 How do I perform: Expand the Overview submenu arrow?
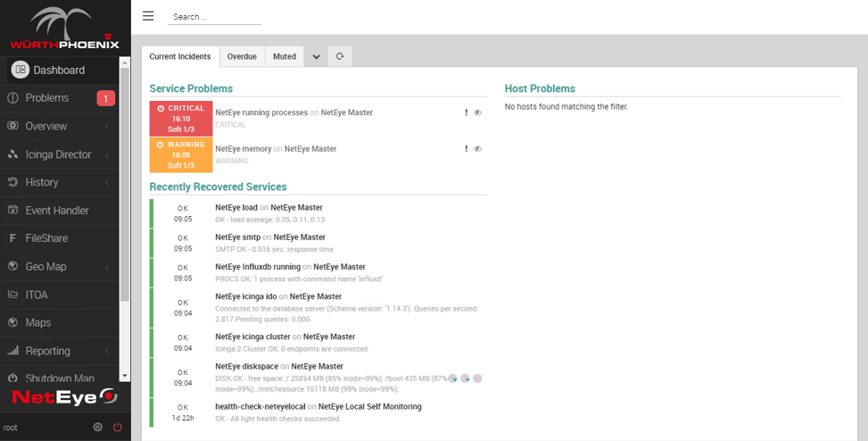click(x=107, y=127)
